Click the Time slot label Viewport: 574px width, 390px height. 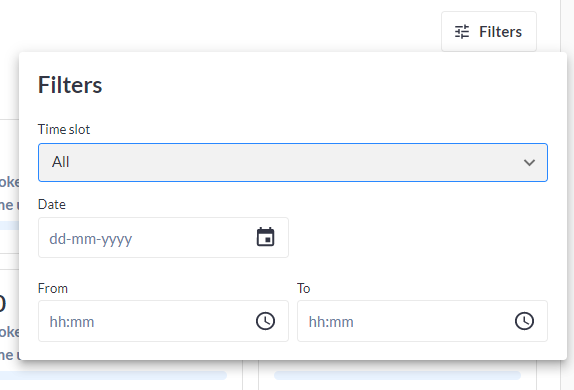point(64,129)
